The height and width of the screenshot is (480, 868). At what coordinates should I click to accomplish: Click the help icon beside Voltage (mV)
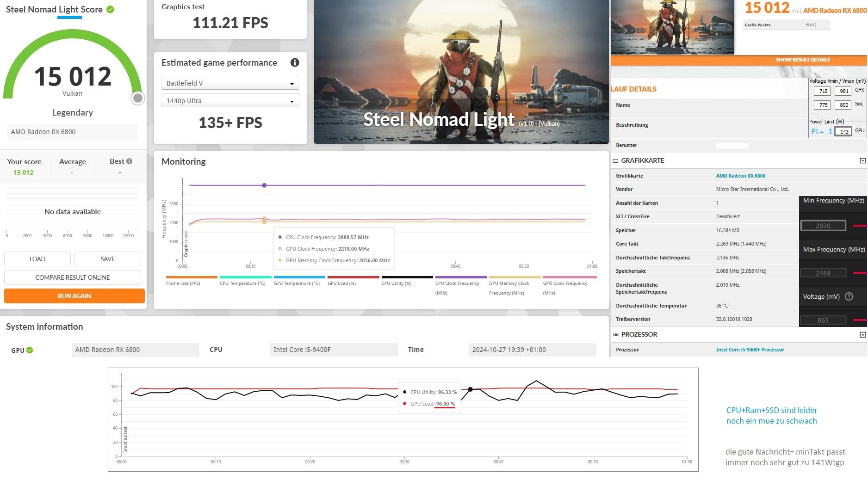click(849, 296)
